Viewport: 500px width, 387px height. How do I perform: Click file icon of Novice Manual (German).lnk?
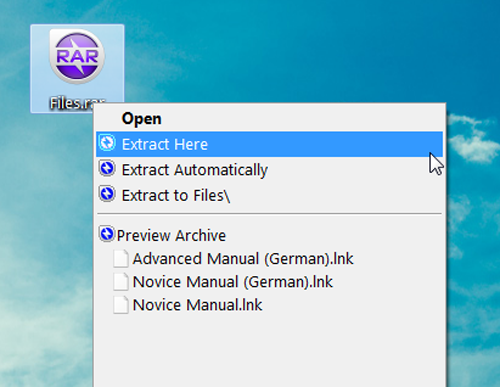point(121,282)
